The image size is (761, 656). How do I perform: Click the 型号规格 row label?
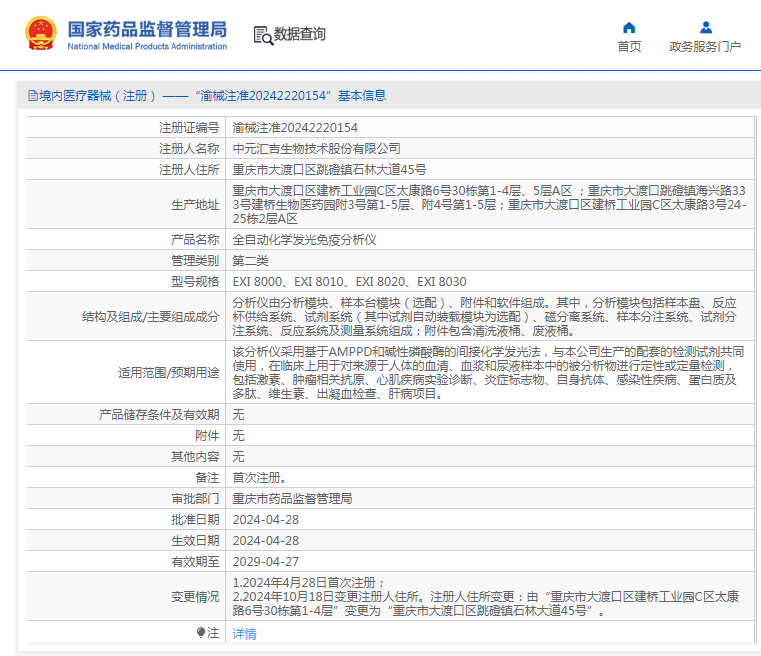coord(195,281)
